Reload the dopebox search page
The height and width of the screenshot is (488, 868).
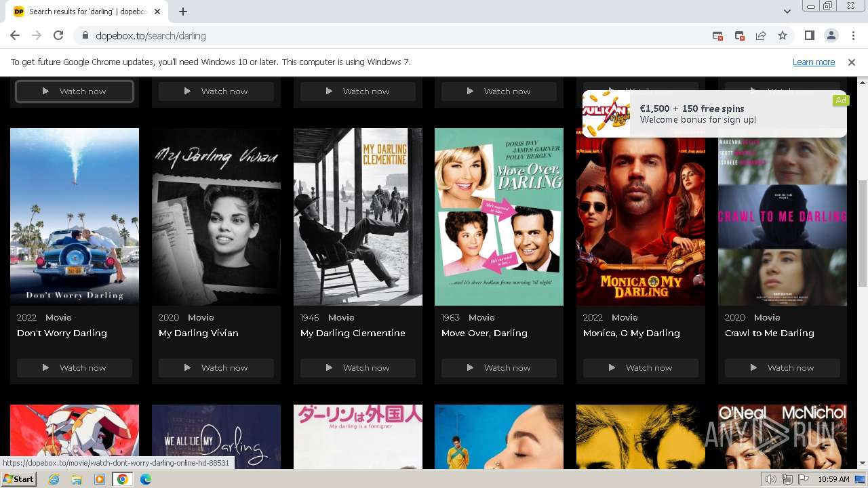(58, 35)
